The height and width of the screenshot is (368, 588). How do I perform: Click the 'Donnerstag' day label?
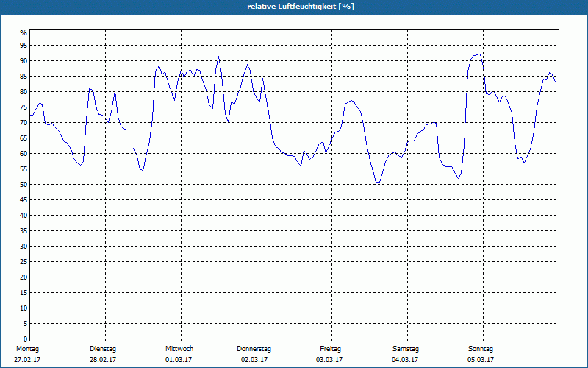tap(254, 349)
